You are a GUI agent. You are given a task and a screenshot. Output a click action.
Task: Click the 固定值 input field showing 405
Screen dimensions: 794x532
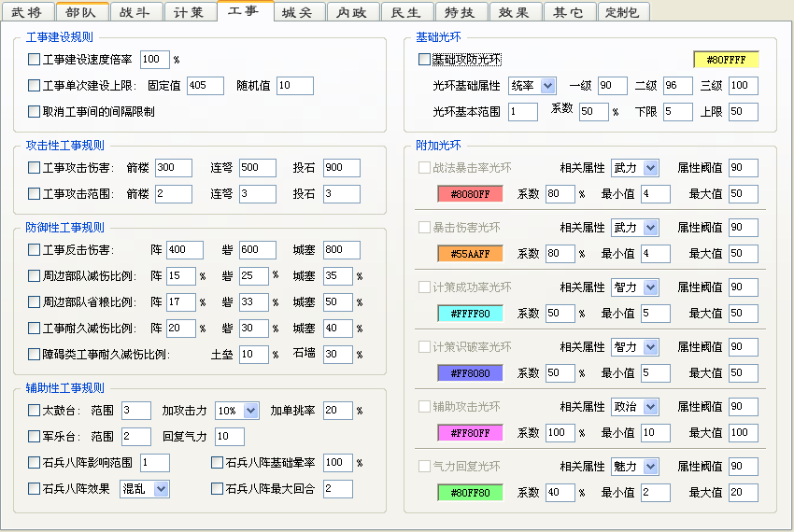(x=206, y=86)
